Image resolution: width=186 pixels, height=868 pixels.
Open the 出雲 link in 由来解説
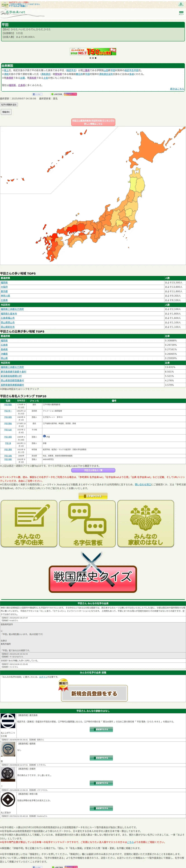click(x=23, y=78)
